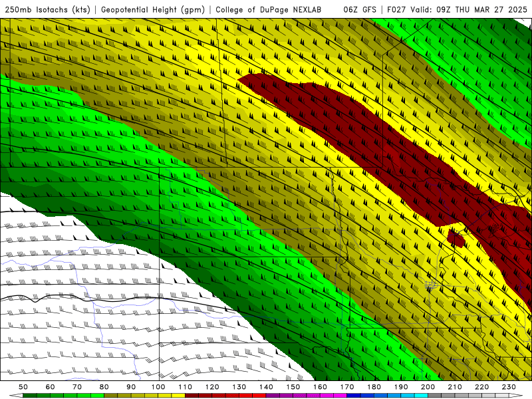This screenshot has height=399, width=532.
Task: Click the 200 kt scale label
Action: pyautogui.click(x=428, y=387)
